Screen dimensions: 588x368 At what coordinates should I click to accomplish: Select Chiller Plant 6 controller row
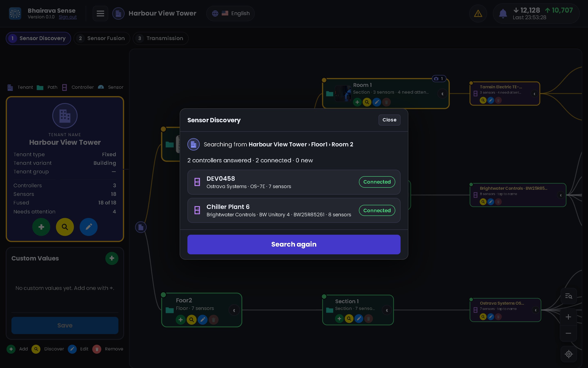294,210
